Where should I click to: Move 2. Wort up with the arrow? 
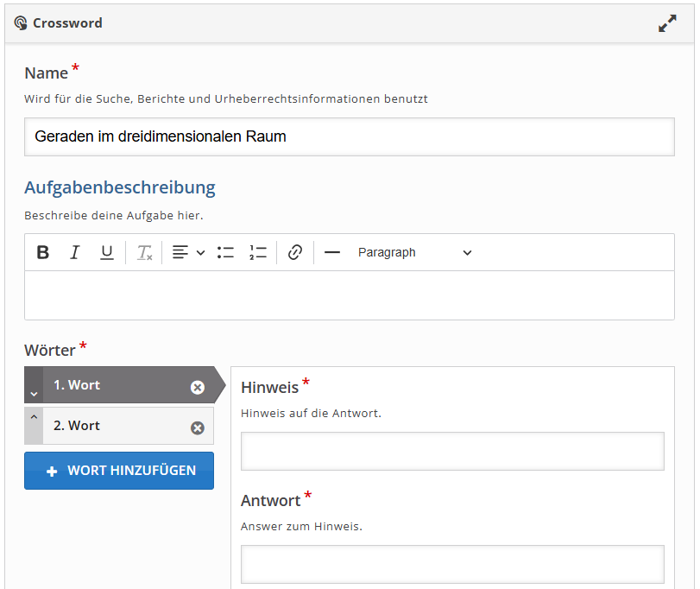[34, 417]
